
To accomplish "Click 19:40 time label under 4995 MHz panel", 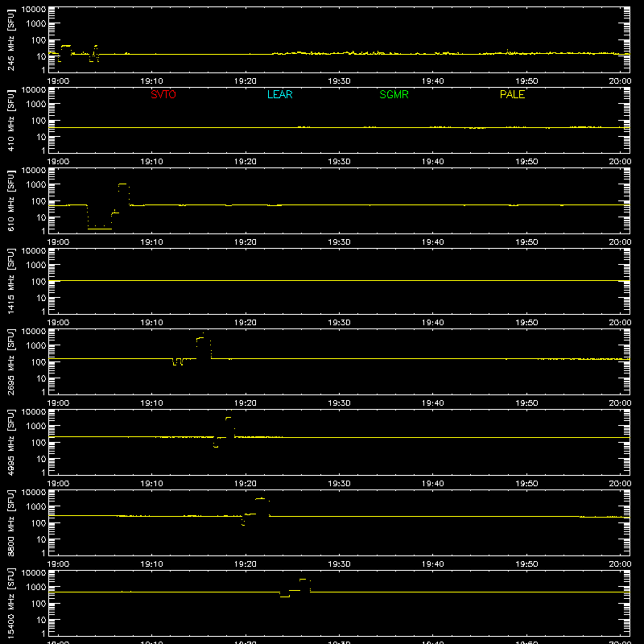I will coord(433,484).
